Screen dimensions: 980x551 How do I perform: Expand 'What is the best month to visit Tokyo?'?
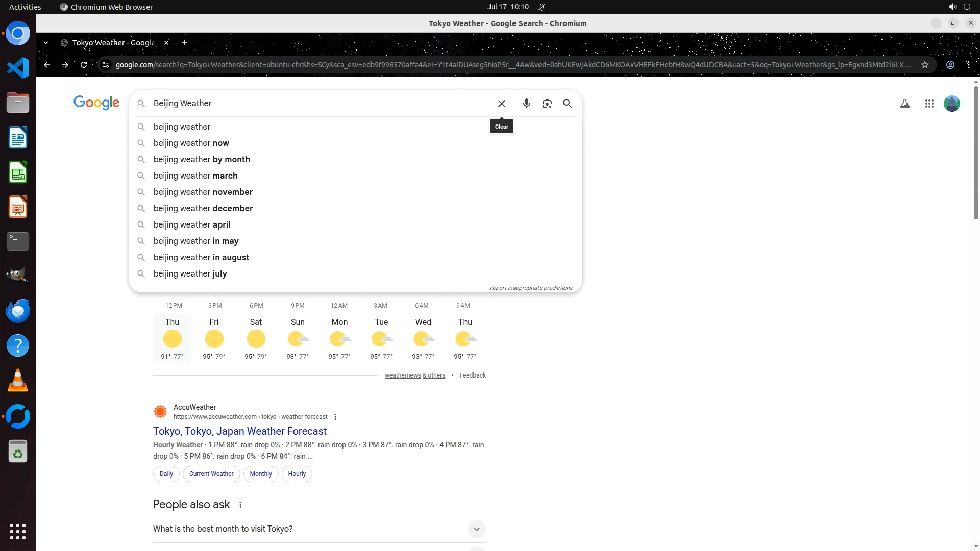(x=476, y=529)
